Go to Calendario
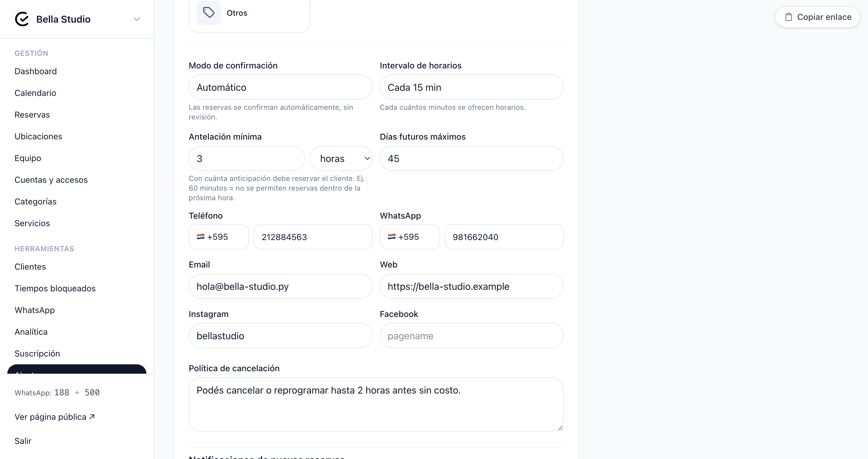This screenshot has height=459, width=868. (35, 93)
